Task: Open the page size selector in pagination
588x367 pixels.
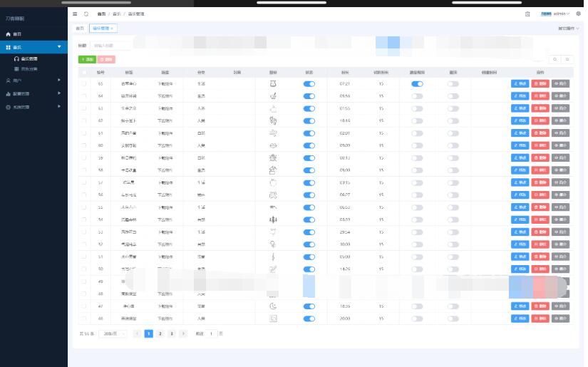Action: pos(114,334)
